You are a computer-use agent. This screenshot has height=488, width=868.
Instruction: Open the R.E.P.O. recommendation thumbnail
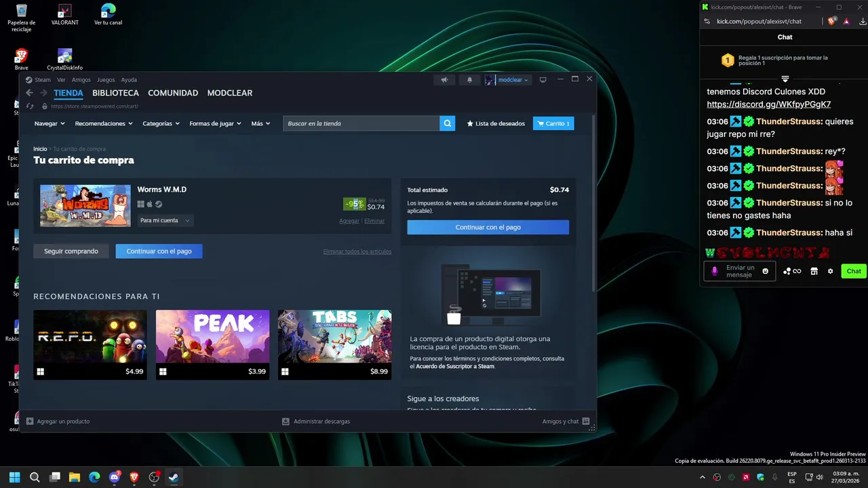(x=90, y=344)
